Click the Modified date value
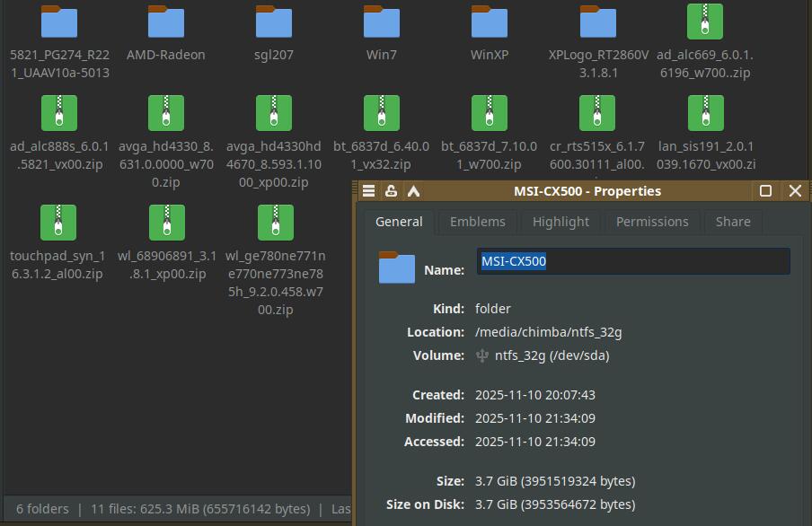This screenshot has height=526, width=812. point(535,418)
